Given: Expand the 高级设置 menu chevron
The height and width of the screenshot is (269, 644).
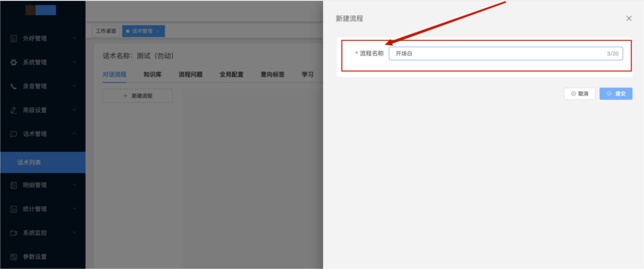Looking at the screenshot, I should click(74, 110).
